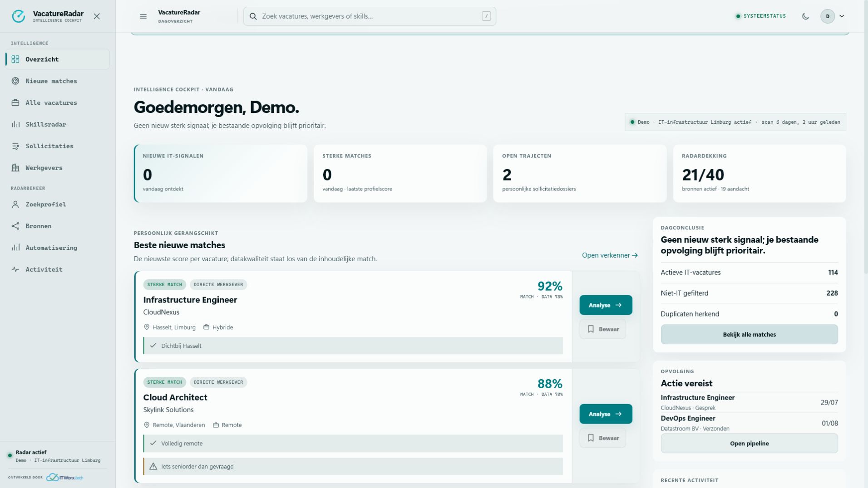Screen dimensions: 868x488
Task: Click the bookmark icon on Infrastructure Engineer
Action: point(591,329)
